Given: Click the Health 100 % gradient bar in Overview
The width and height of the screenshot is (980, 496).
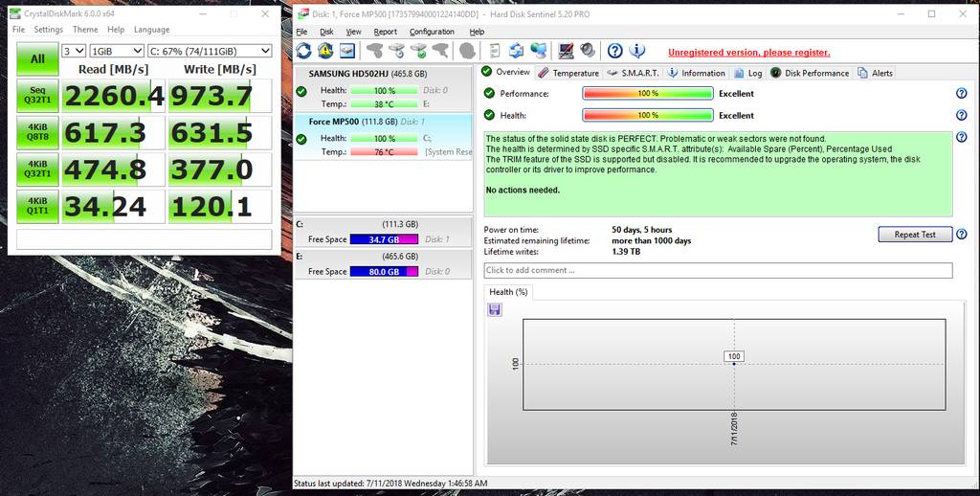Looking at the screenshot, I should tap(648, 115).
